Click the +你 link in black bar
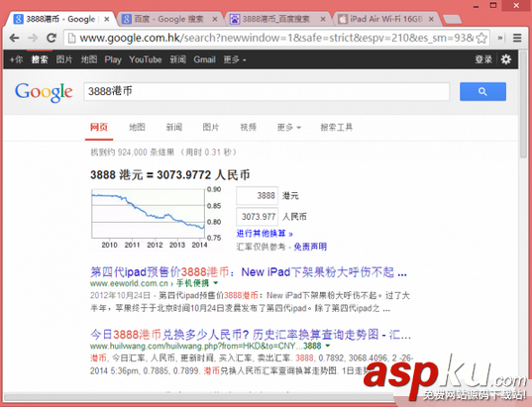The width and height of the screenshot is (532, 407). (16, 59)
